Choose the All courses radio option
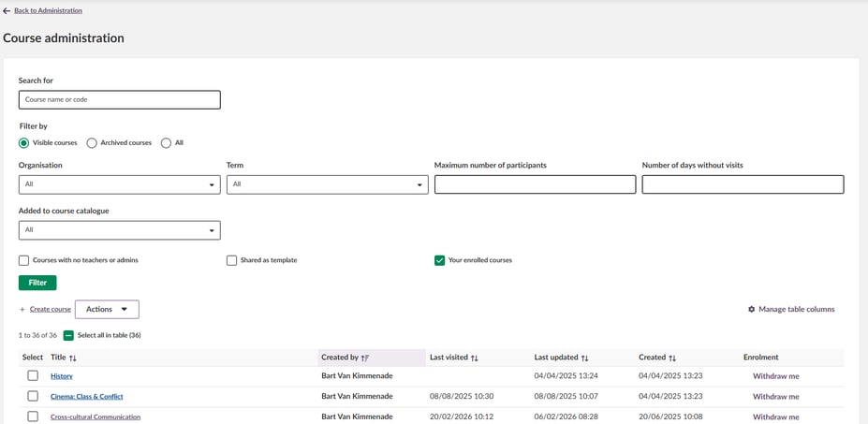This screenshot has width=868, height=424. [x=166, y=143]
